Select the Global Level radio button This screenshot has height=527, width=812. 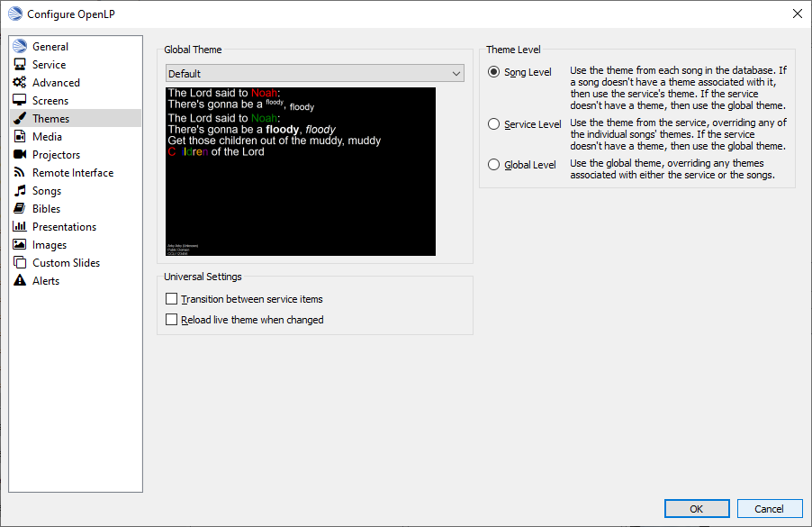pyautogui.click(x=494, y=164)
